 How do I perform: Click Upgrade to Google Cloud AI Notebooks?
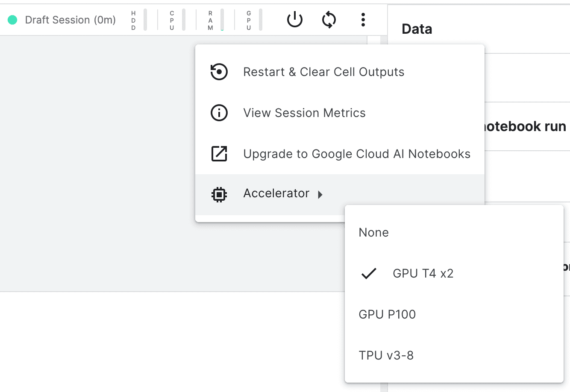[x=357, y=154]
